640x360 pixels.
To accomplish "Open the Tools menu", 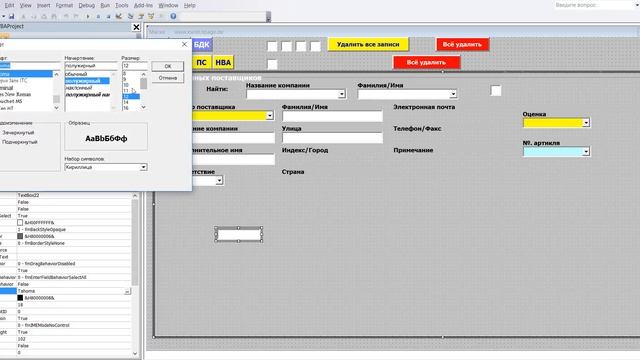I will (122, 5).
